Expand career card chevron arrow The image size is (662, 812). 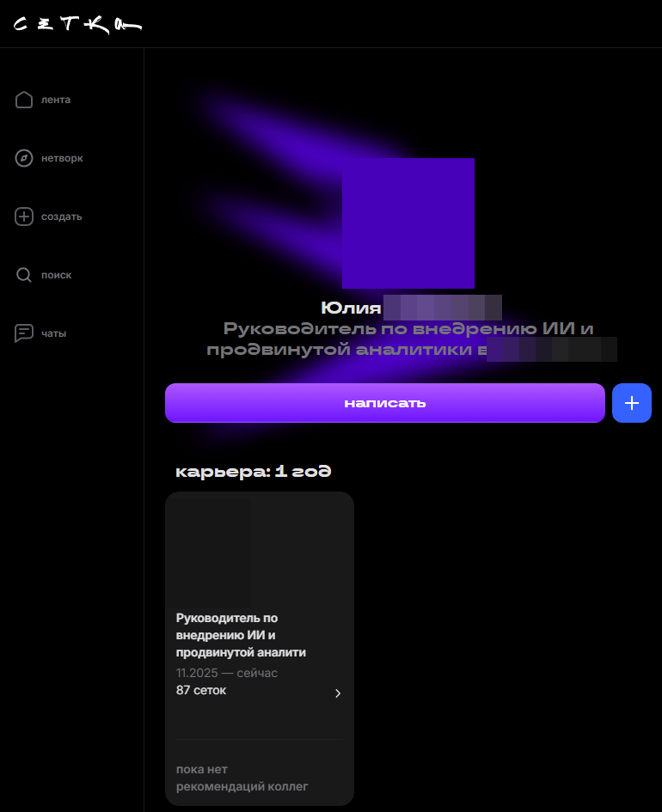[338, 693]
